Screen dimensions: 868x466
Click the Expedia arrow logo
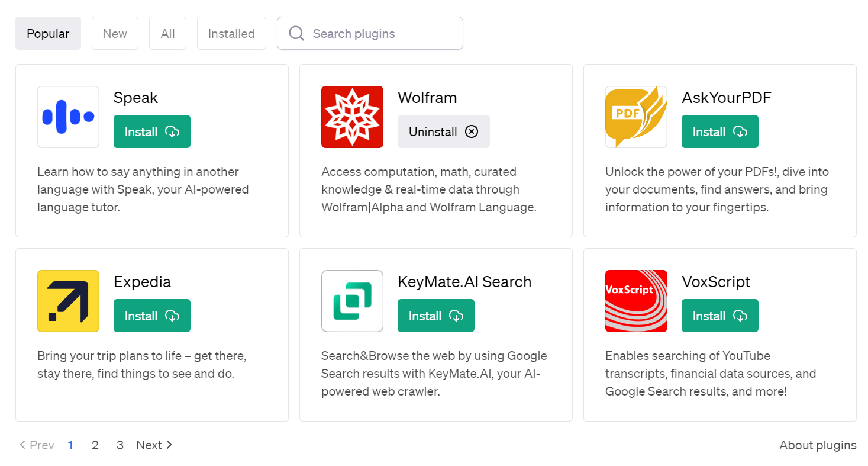(x=68, y=301)
